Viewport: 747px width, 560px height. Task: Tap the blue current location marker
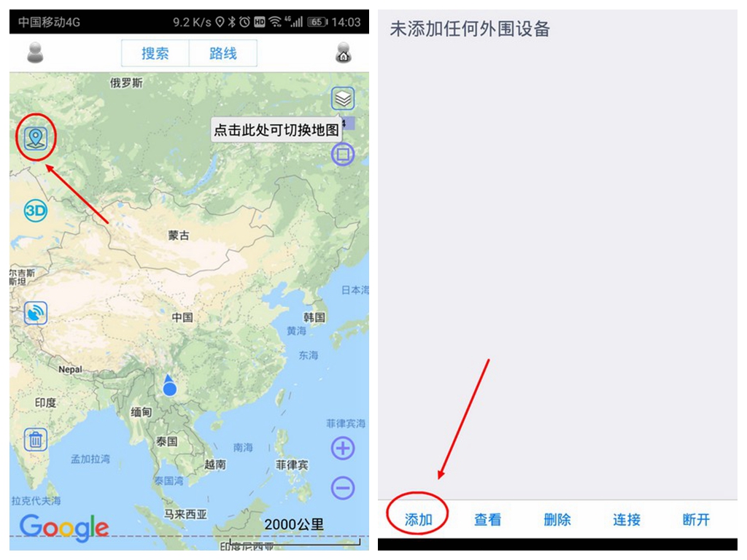tap(169, 386)
